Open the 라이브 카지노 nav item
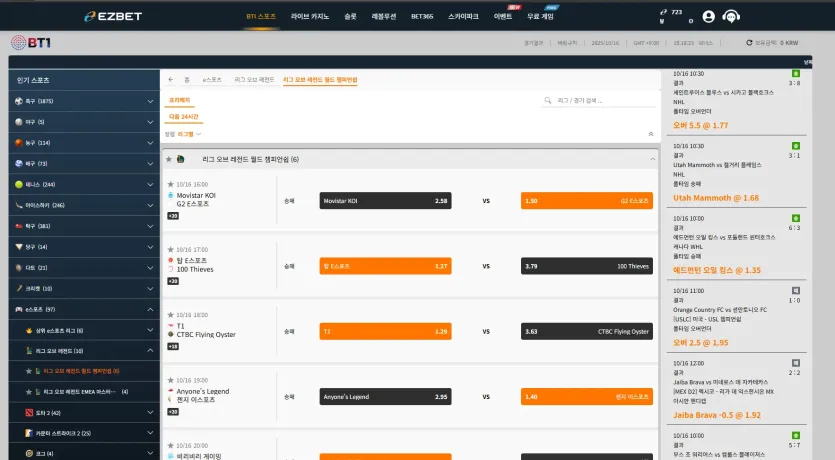Viewport: 835px width, 460px height. coord(310,17)
